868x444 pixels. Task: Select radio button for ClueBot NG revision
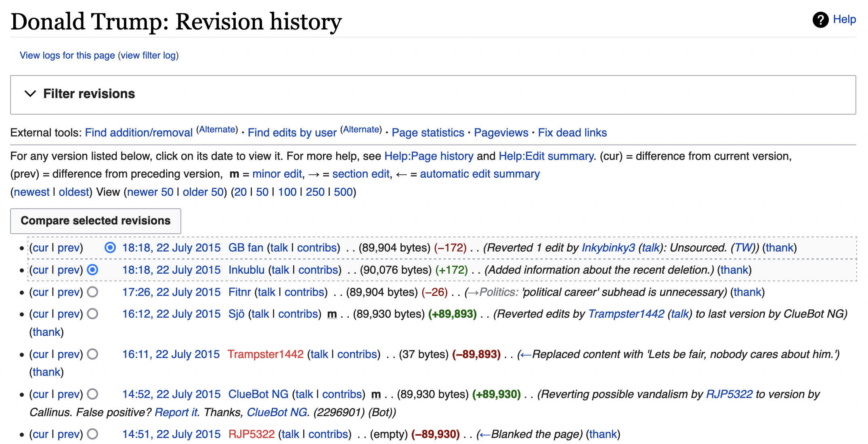[x=92, y=394]
